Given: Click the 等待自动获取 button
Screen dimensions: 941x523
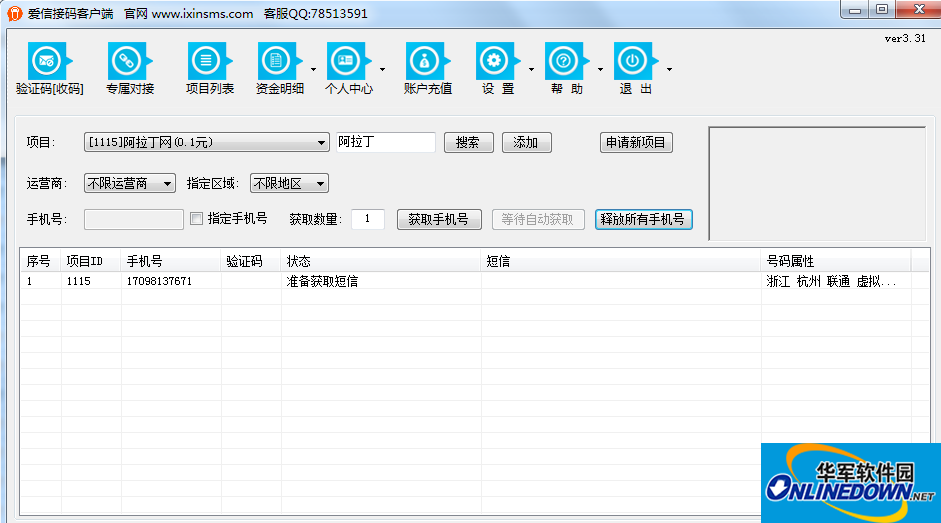Looking at the screenshot, I should pos(538,219).
